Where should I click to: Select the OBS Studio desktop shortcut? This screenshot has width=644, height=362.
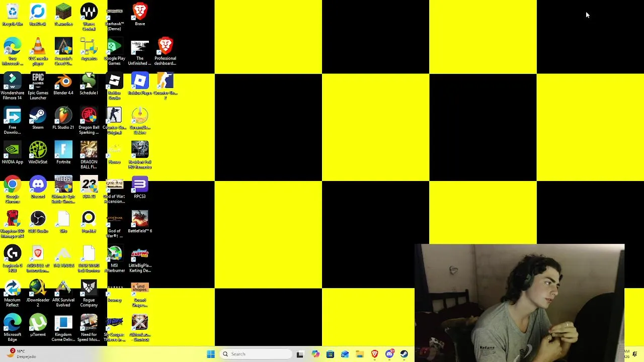(x=38, y=222)
